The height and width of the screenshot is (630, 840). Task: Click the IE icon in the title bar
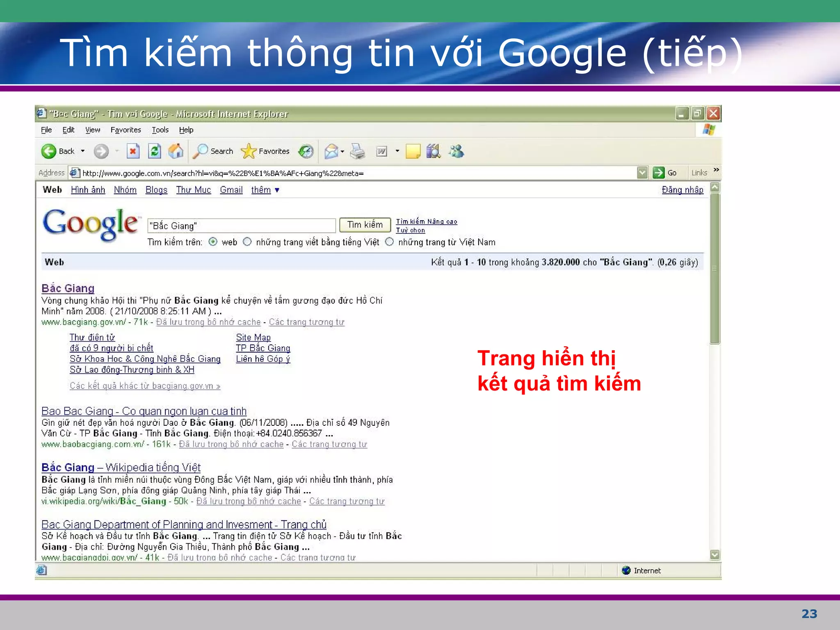pos(41,113)
